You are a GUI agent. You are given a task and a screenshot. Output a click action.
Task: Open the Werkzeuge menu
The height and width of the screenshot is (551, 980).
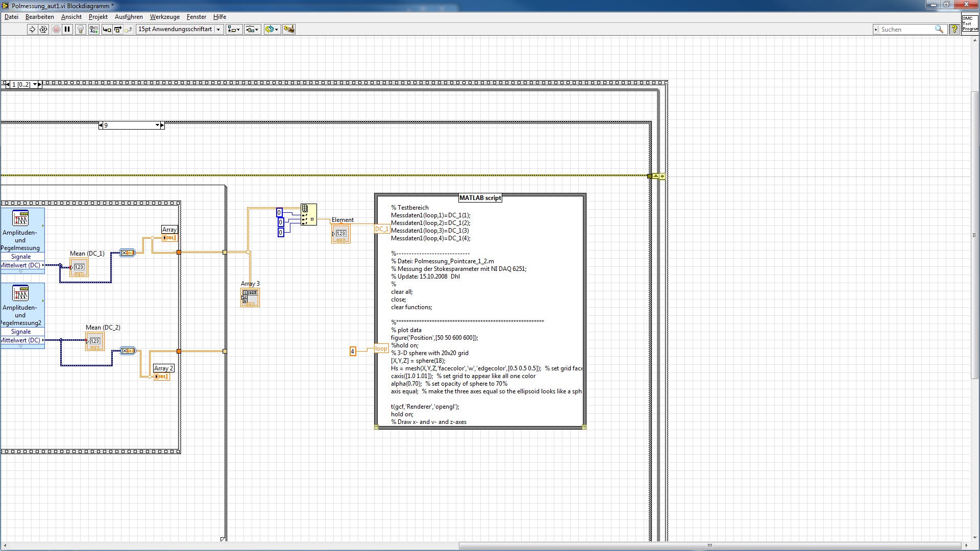[x=164, y=17]
